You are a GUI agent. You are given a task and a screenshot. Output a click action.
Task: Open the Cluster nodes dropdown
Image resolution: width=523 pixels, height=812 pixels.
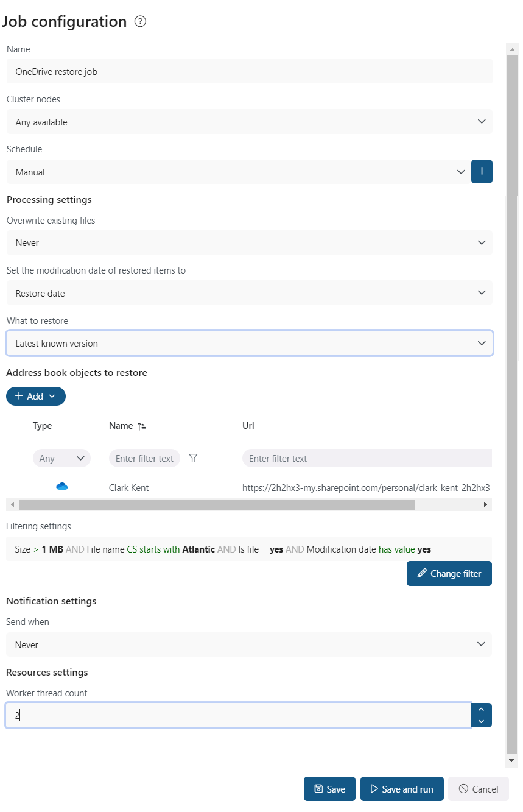(x=249, y=122)
